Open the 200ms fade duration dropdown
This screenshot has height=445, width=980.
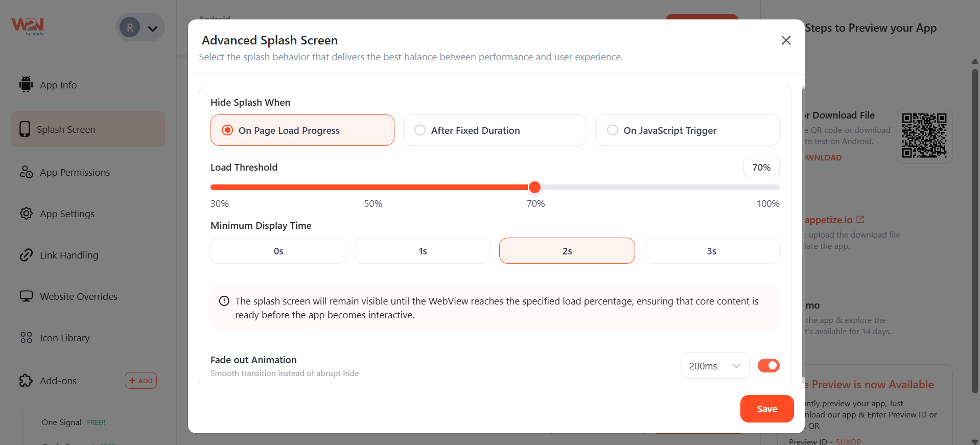[715, 366]
